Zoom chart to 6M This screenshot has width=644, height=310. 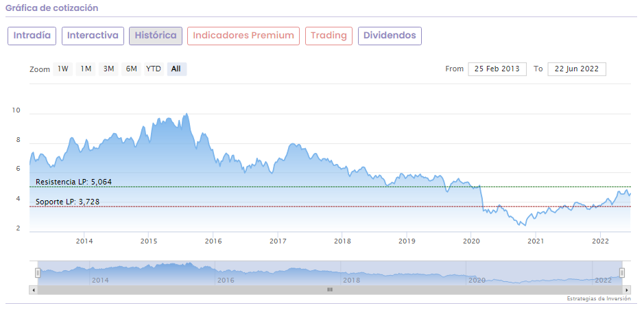[131, 69]
